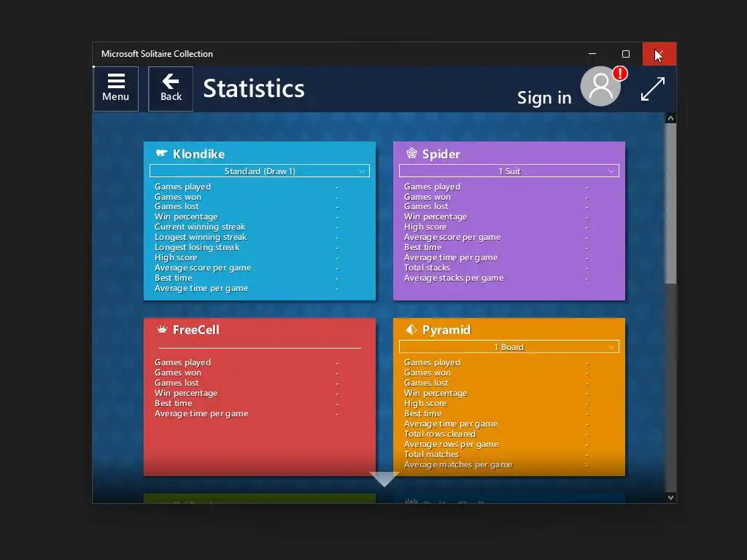Click Klondike 'Current winning streak' row
Image resolution: width=747 pixels, height=560 pixels.
coord(247,227)
